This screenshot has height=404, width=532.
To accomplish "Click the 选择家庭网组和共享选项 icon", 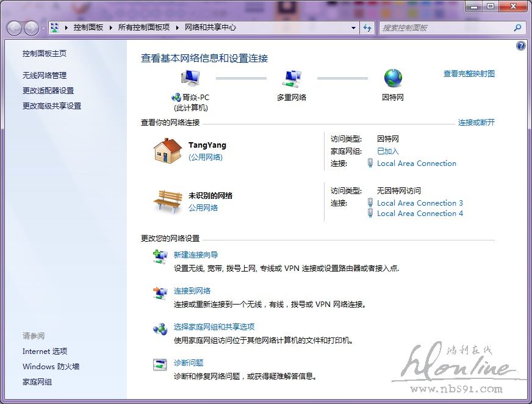I will (x=160, y=329).
